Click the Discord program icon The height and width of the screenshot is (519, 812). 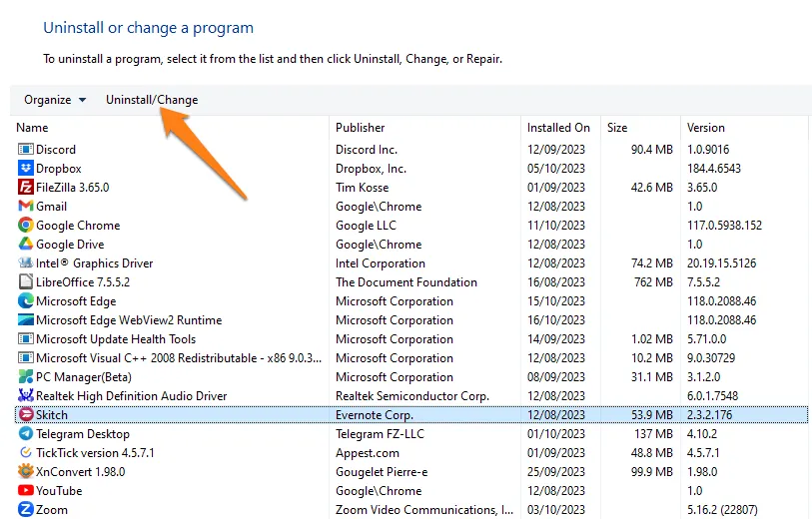25,150
